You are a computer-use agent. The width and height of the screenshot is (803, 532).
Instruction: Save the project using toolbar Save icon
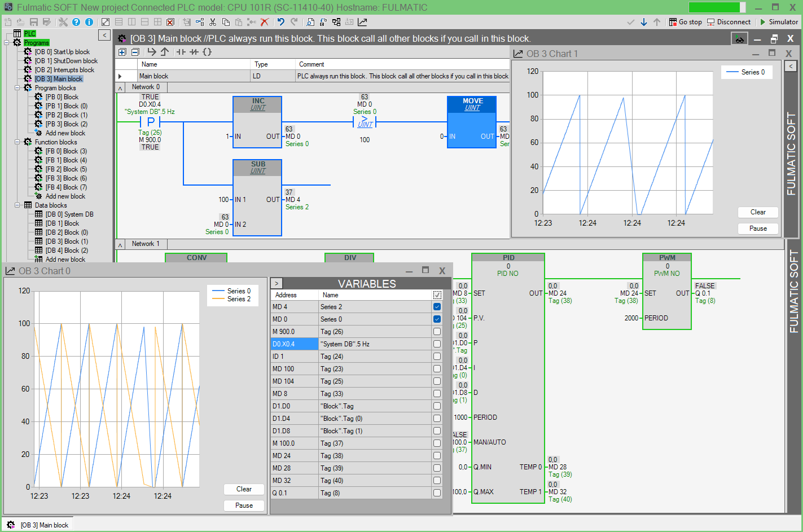tap(34, 21)
